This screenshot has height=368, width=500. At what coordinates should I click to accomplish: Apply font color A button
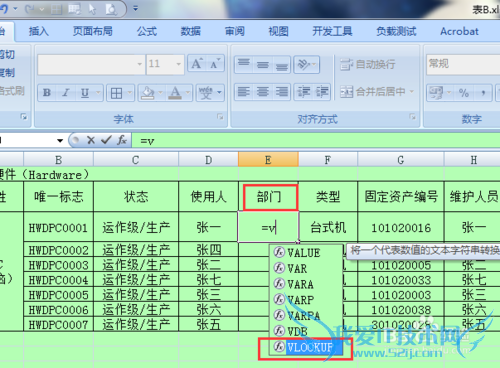(175, 93)
